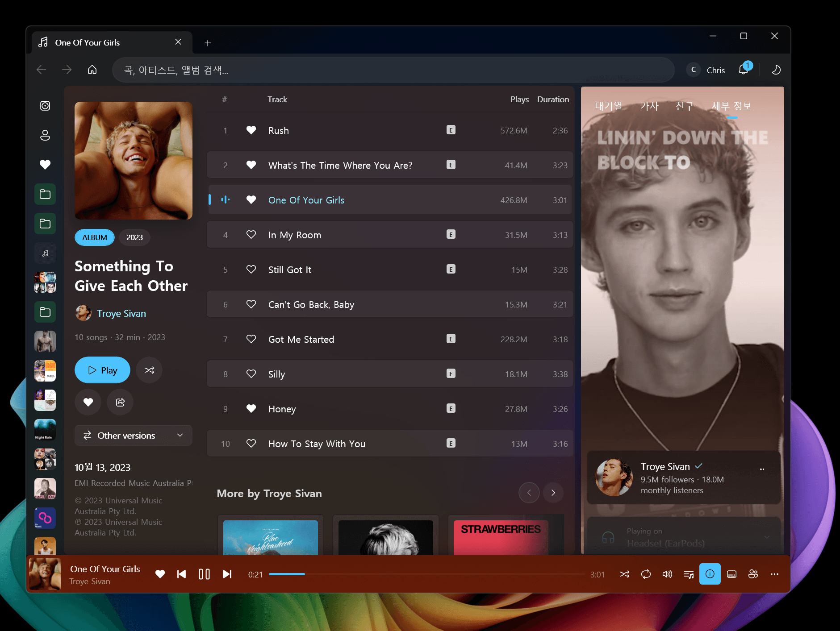Open the Chris profile menu

click(x=706, y=70)
